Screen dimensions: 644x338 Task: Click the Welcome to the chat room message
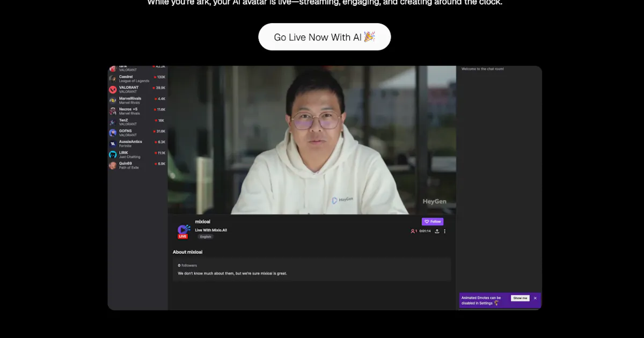click(x=482, y=69)
